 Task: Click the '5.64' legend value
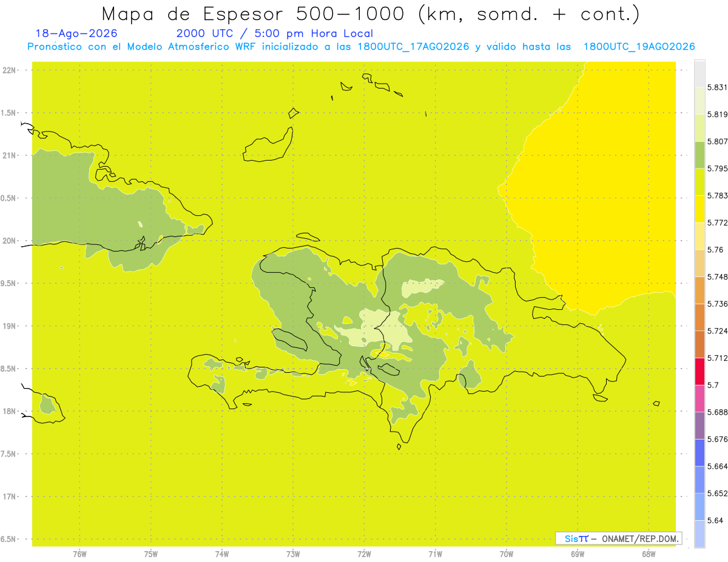click(715, 521)
